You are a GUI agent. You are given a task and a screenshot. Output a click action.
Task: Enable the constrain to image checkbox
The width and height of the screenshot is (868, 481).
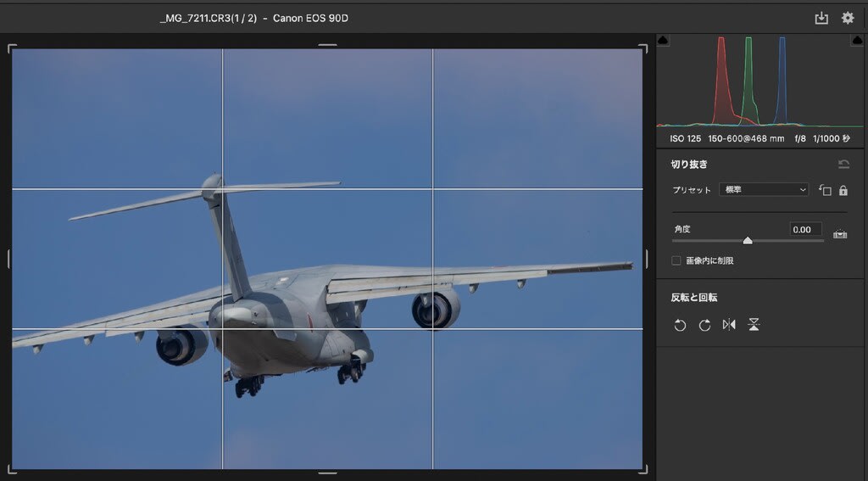676,260
